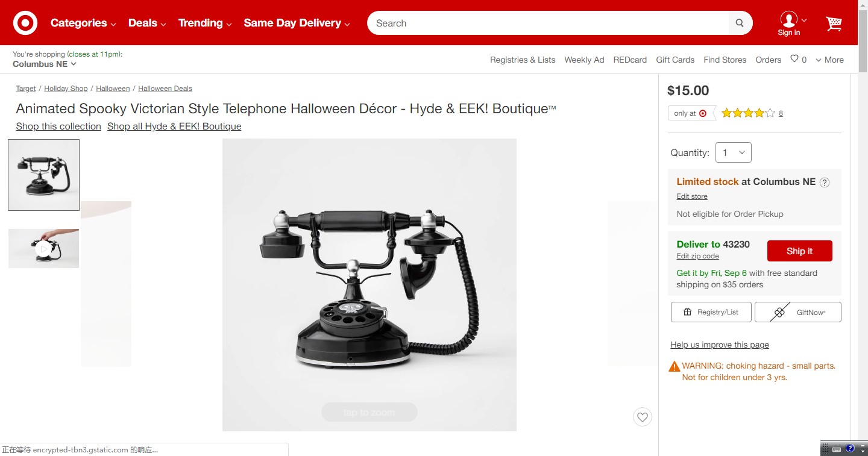The width and height of the screenshot is (868, 456).
Task: Open the Same Day Delivery menu
Action: tap(297, 23)
